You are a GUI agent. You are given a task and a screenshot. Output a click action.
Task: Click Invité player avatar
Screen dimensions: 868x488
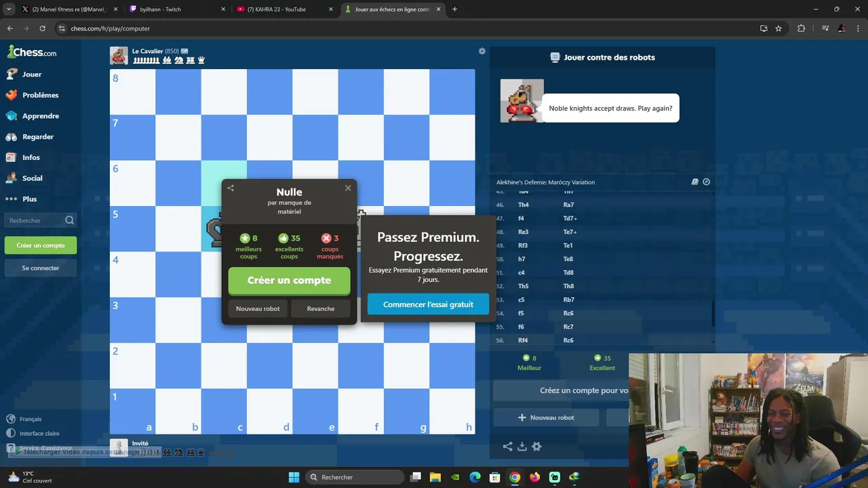point(119,447)
